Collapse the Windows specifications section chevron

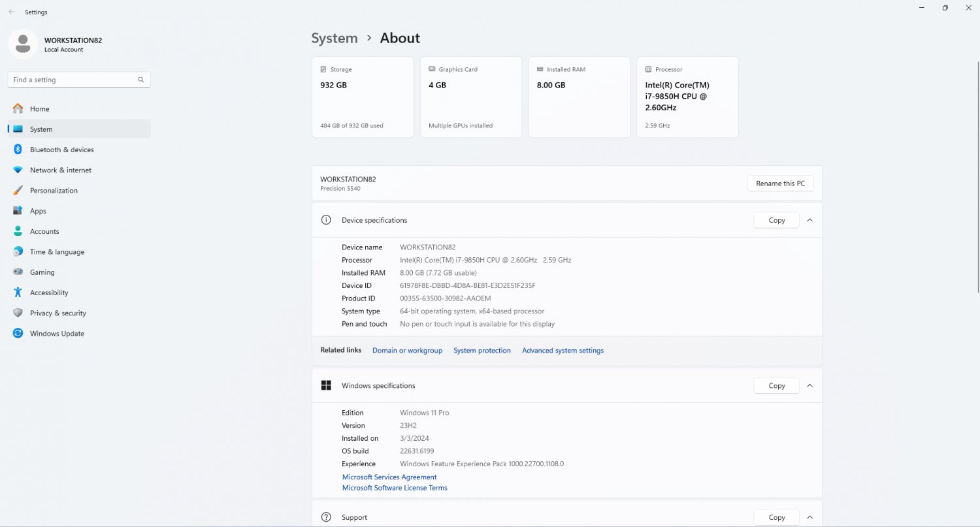tap(809, 385)
